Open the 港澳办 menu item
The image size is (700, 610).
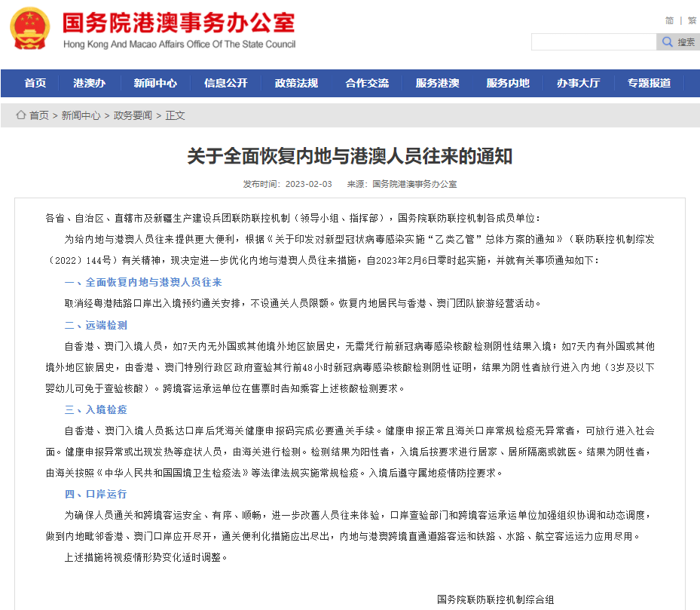point(89,83)
